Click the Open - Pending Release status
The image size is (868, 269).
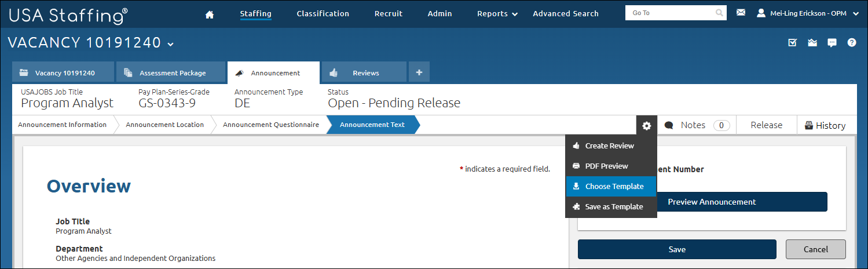[394, 103]
